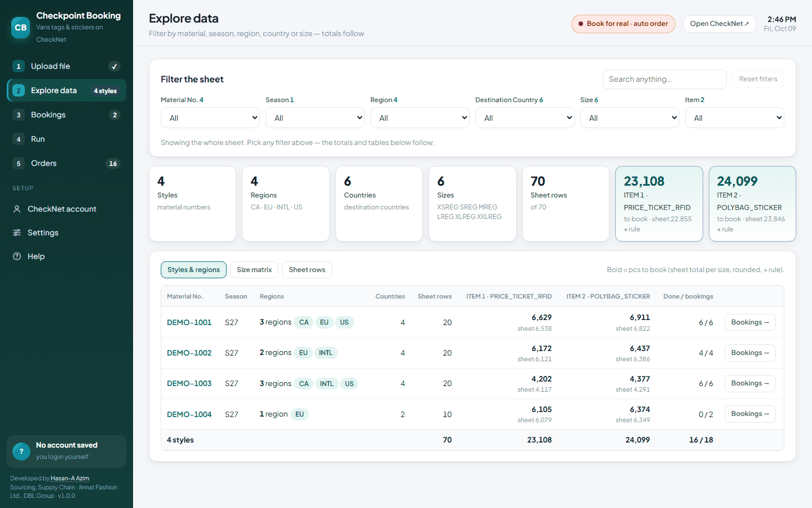Open the Material No. filter dropdown

(210, 118)
